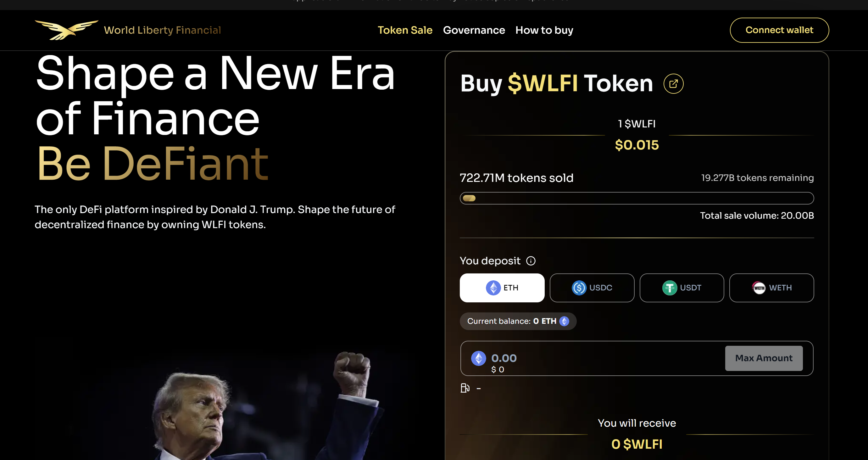Click the Ethereum icon in the current balance pill
868x460 pixels.
[x=564, y=321]
